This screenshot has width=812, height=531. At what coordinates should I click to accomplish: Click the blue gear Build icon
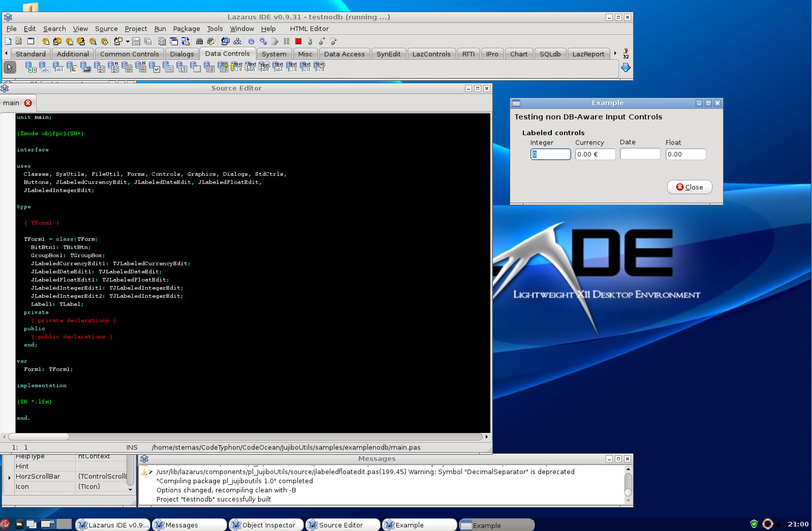click(251, 41)
